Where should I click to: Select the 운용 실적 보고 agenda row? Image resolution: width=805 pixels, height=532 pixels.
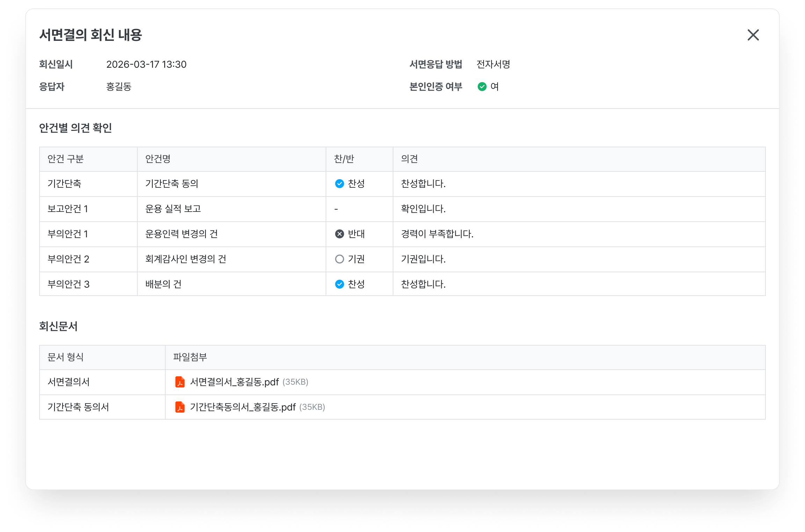click(173, 209)
